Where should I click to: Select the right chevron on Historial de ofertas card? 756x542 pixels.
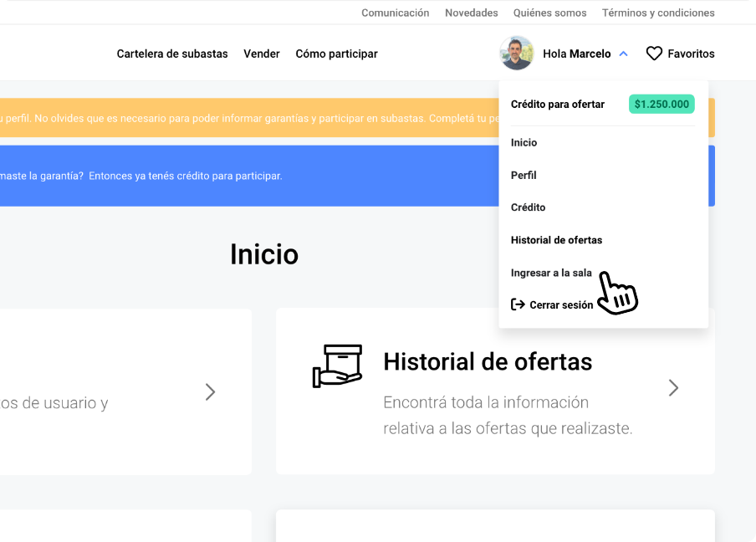click(673, 387)
